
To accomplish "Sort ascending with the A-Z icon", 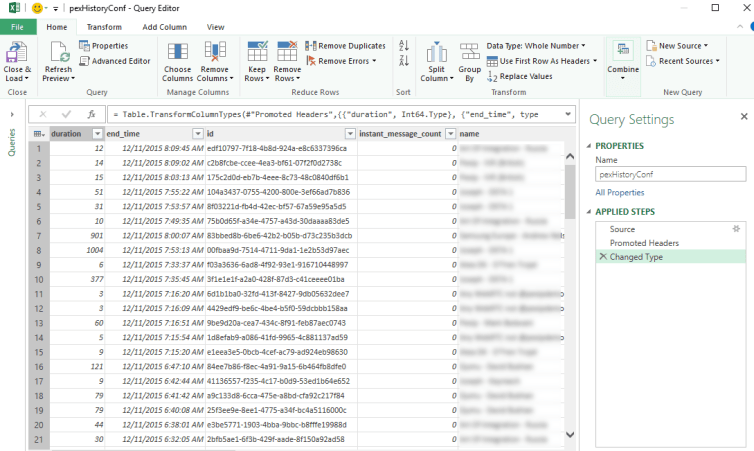I will click(404, 46).
